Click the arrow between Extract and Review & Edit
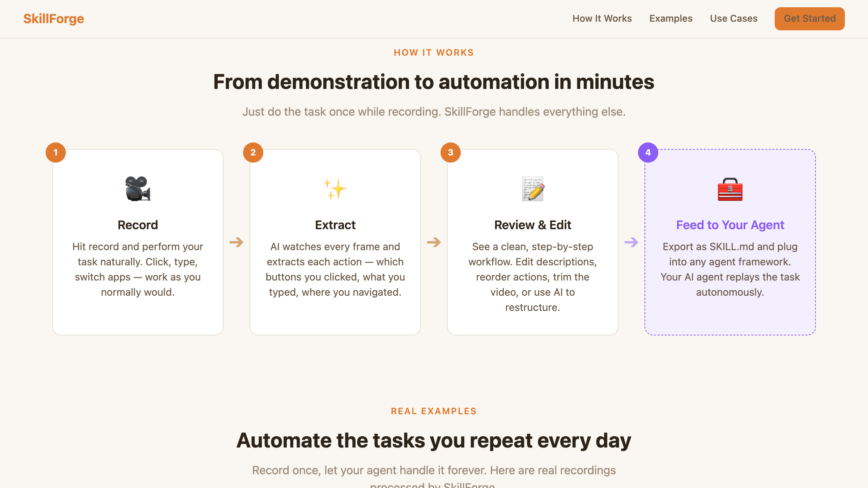 tap(434, 241)
